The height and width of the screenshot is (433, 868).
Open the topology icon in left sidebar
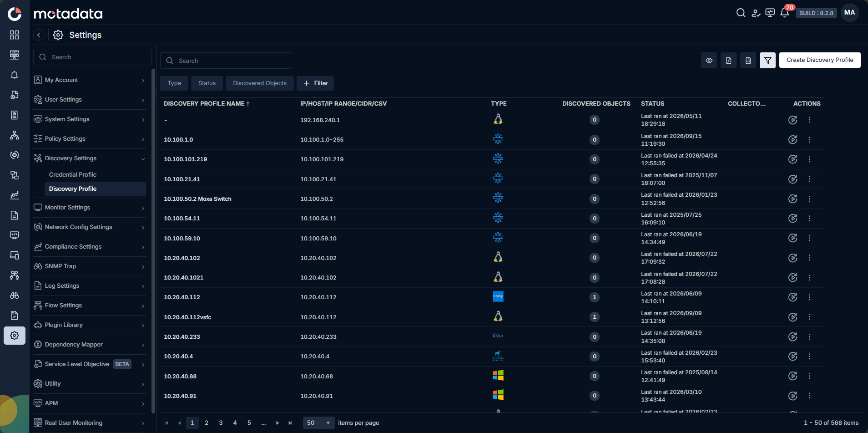click(x=15, y=135)
